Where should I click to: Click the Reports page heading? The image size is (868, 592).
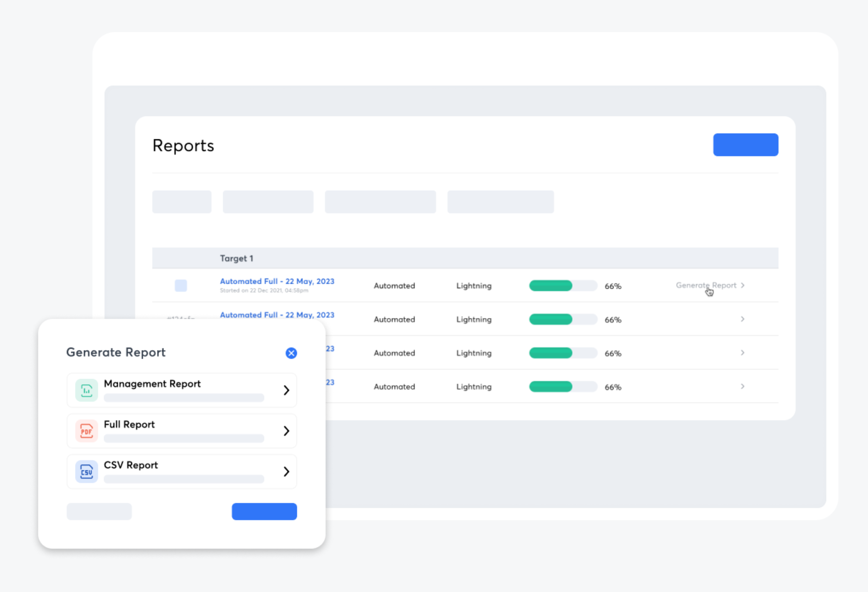tap(183, 146)
